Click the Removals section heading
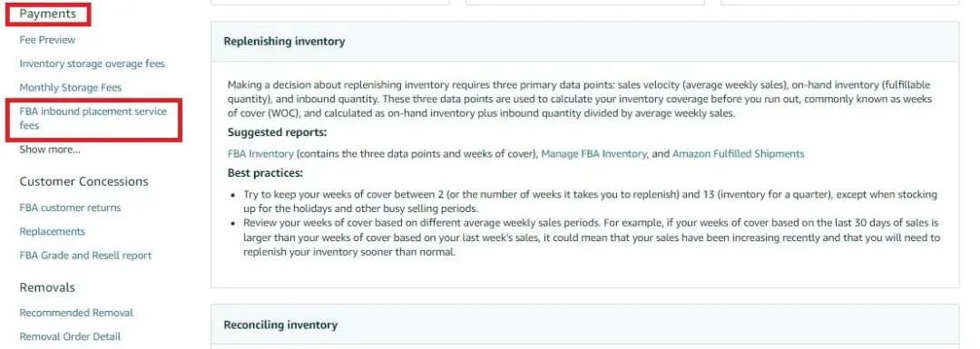The image size is (980, 349). point(47,288)
